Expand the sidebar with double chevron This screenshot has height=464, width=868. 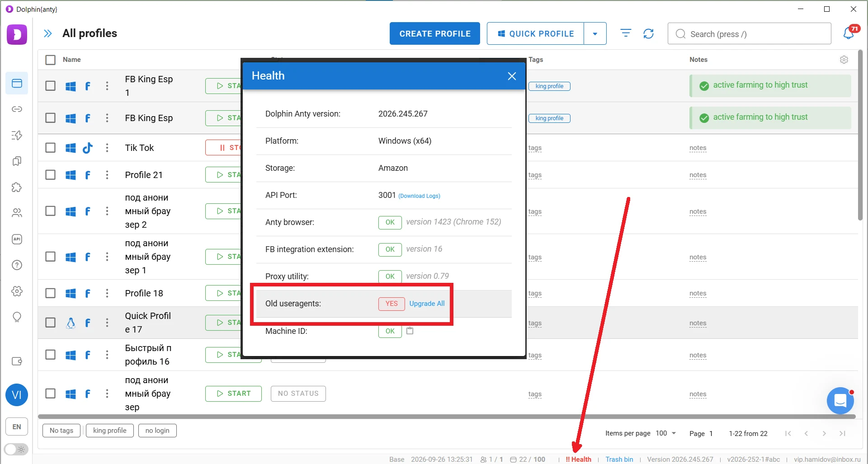[47, 33]
